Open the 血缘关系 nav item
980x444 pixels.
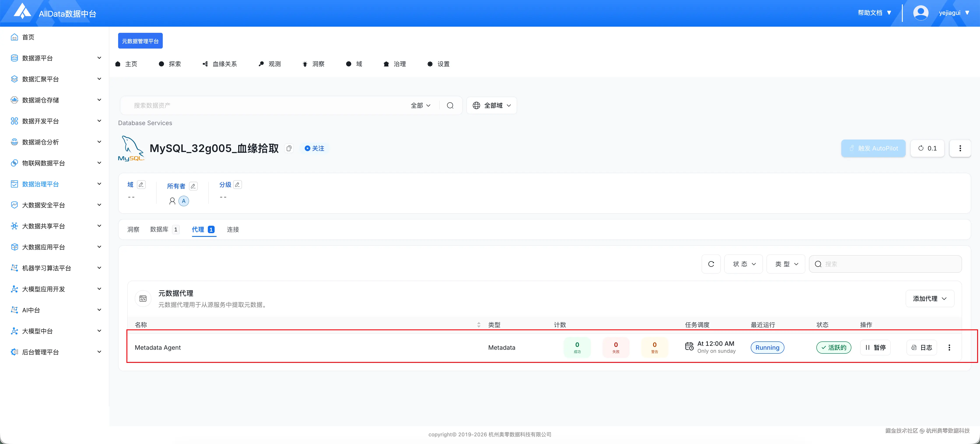click(x=219, y=64)
